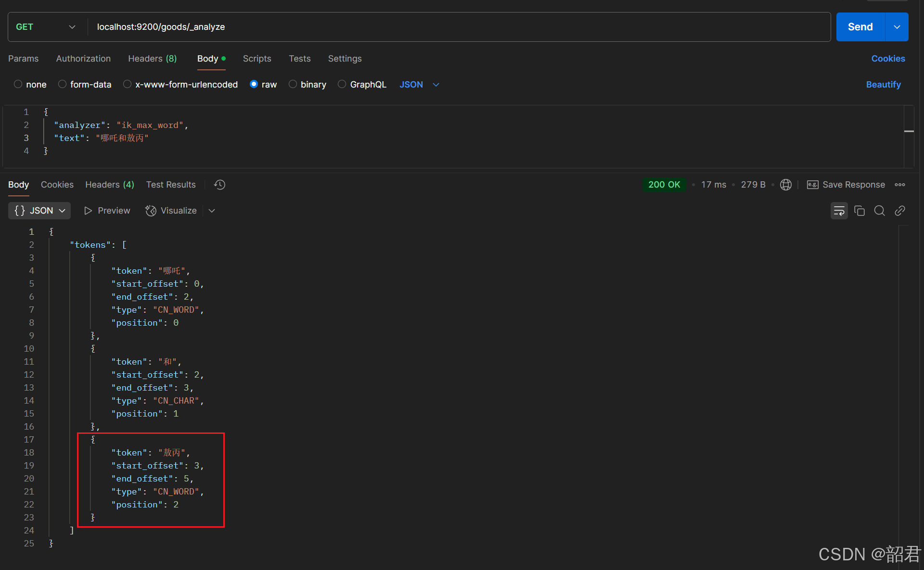This screenshot has height=570, width=924.
Task: Click the request URL input field
Action: click(457, 27)
